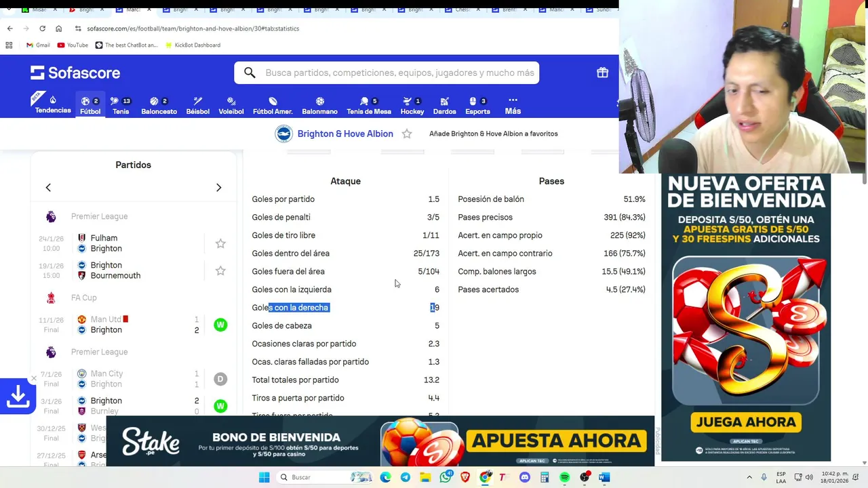
Task: Open the Windows Start menu
Action: tap(264, 477)
